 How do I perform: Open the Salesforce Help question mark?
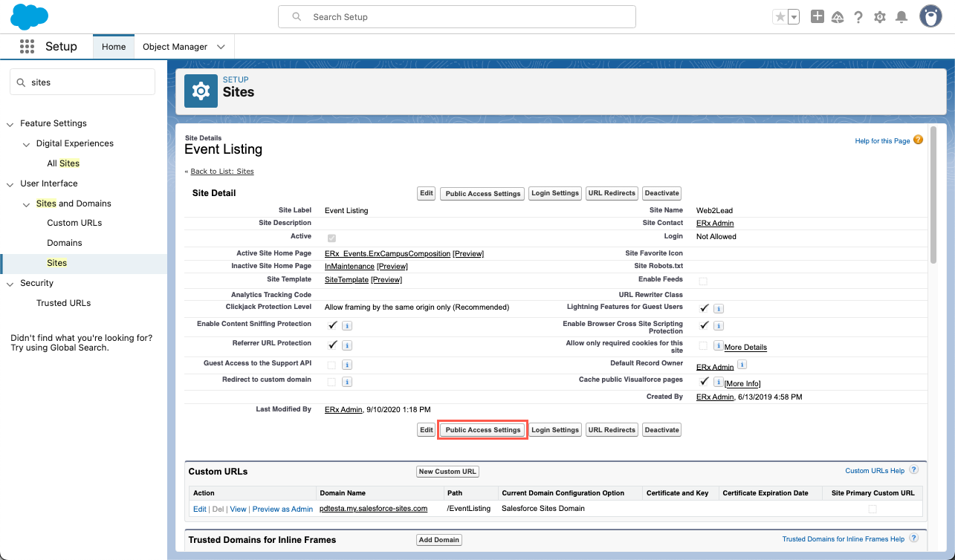858,17
